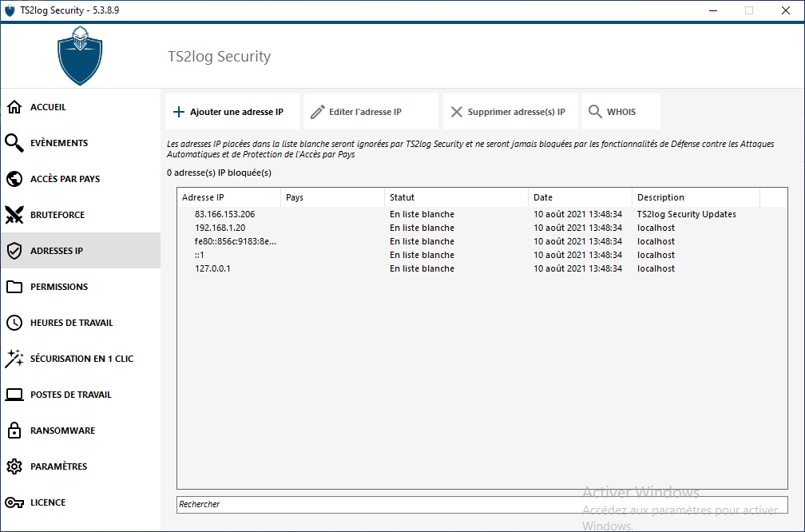
Task: Click the Postes de travail laptop icon
Action: [x=14, y=395]
